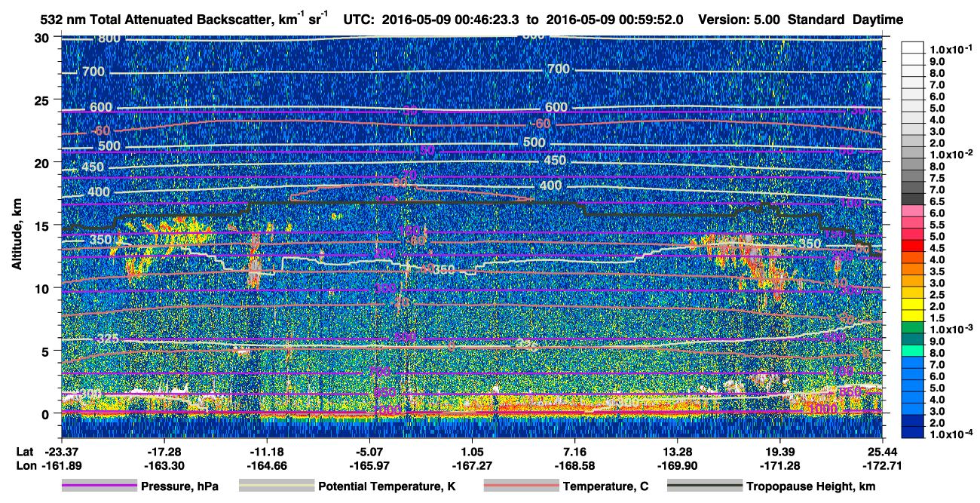Click the 'Lon' row header
The height and width of the screenshot is (503, 980).
pos(25,465)
